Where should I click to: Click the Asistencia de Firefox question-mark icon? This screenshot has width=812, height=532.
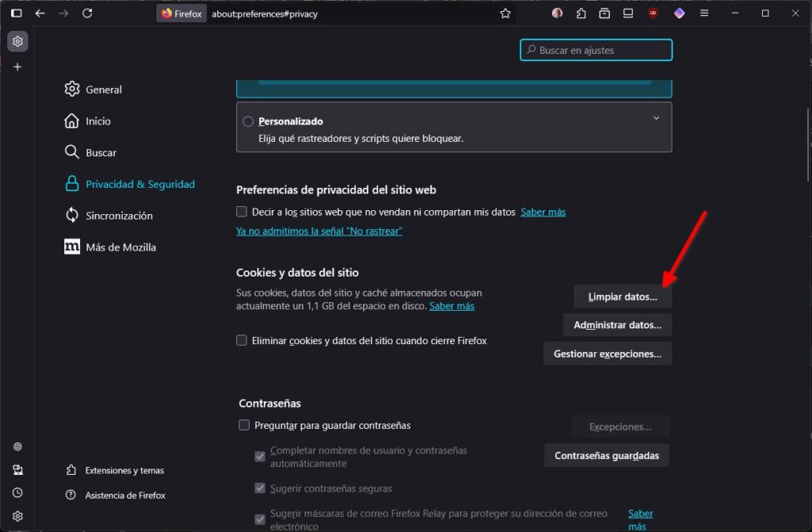coord(71,495)
